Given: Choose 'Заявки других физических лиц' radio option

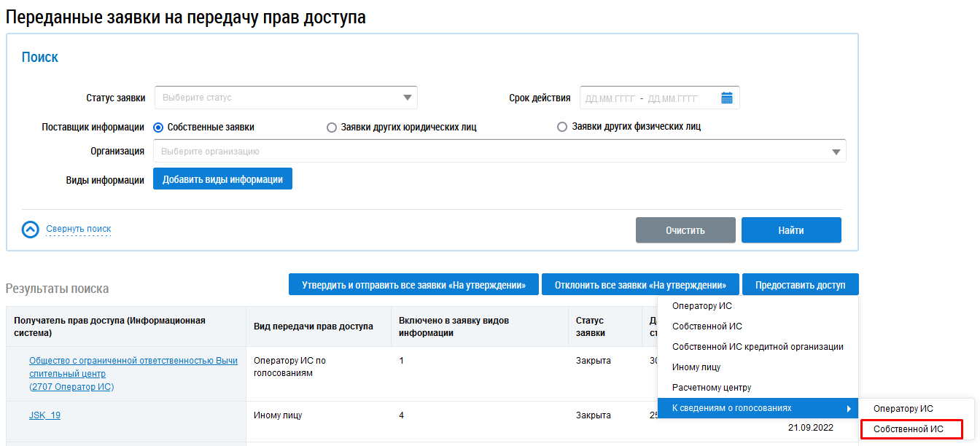Looking at the screenshot, I should pos(562,127).
